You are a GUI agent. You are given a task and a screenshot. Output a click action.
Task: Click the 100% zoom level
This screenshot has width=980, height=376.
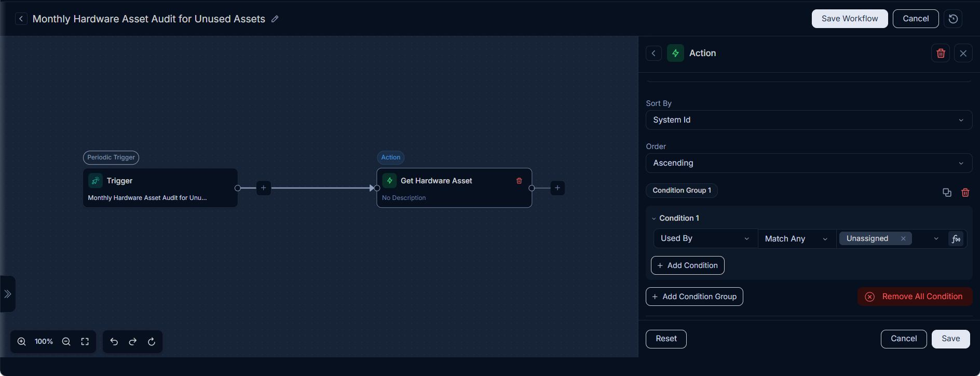click(44, 342)
